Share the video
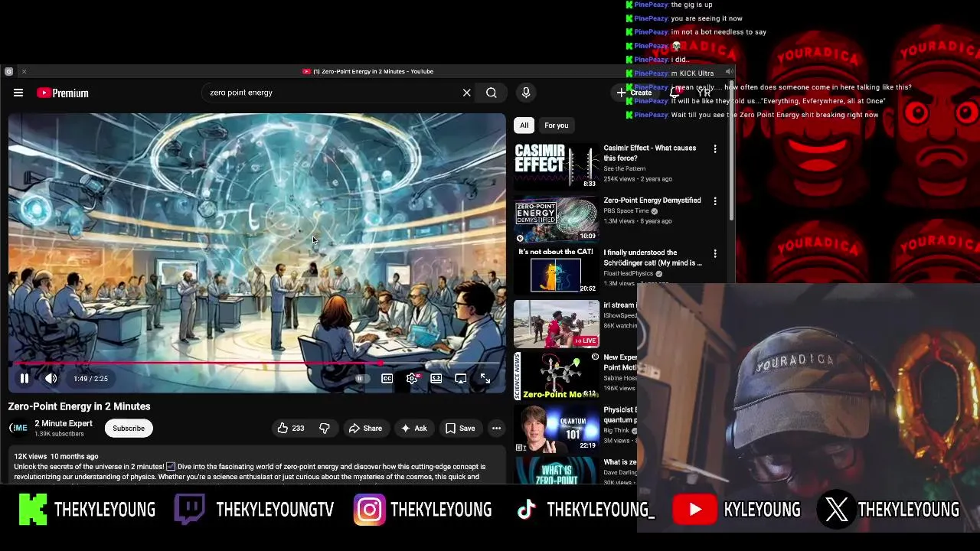The image size is (980, 551). [x=365, y=429]
